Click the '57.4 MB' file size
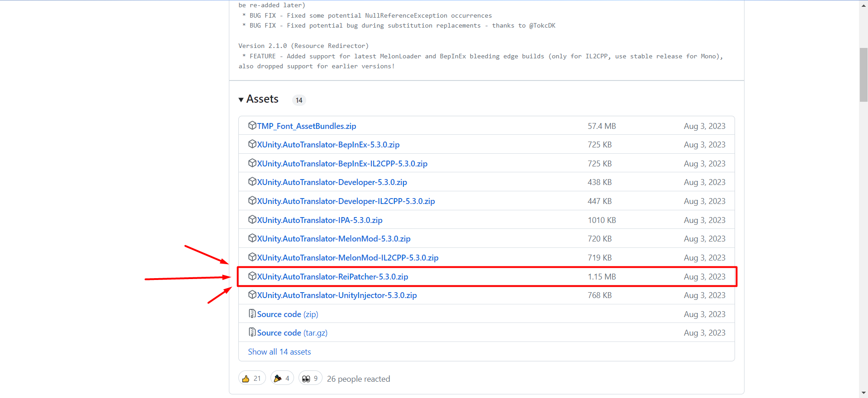The width and height of the screenshot is (868, 398). [602, 126]
